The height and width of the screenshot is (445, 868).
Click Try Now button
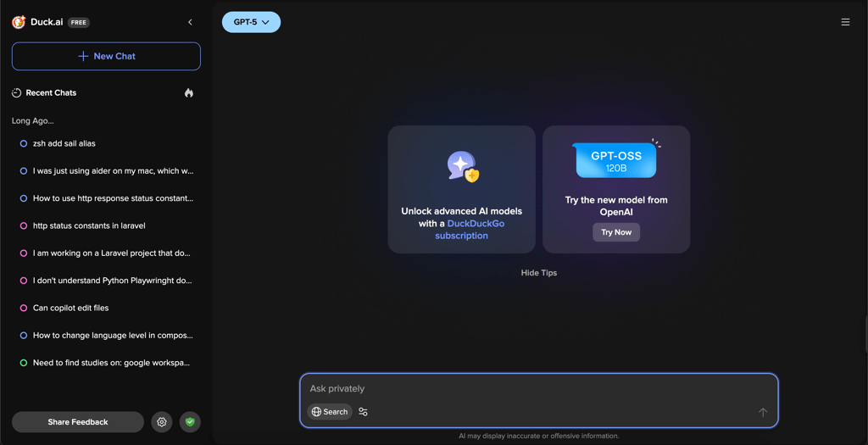[x=616, y=232]
